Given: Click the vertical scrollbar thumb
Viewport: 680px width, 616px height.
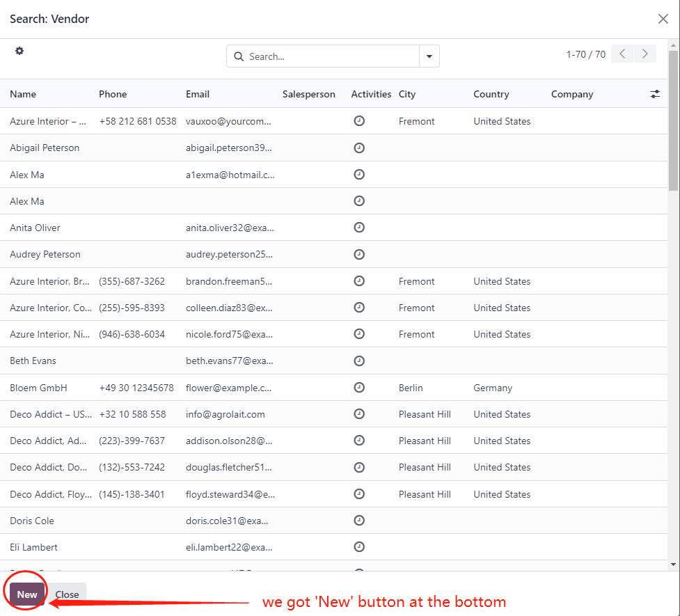Looking at the screenshot, I should tap(673, 120).
